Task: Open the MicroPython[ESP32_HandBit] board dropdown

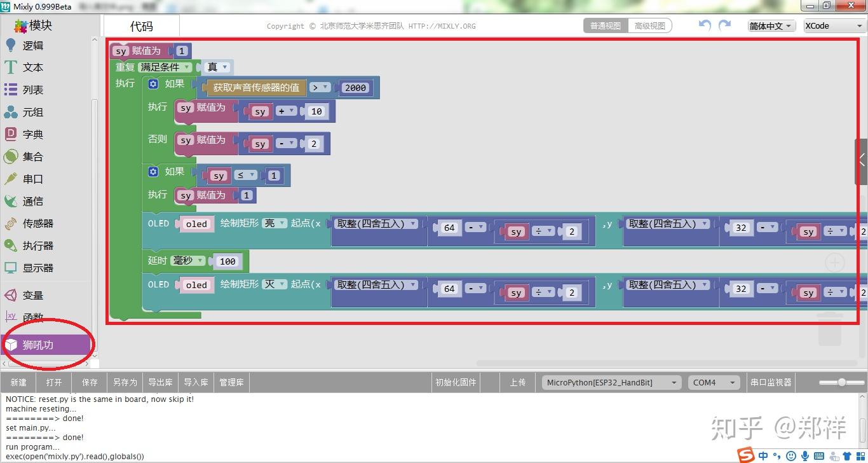Action: coord(611,382)
